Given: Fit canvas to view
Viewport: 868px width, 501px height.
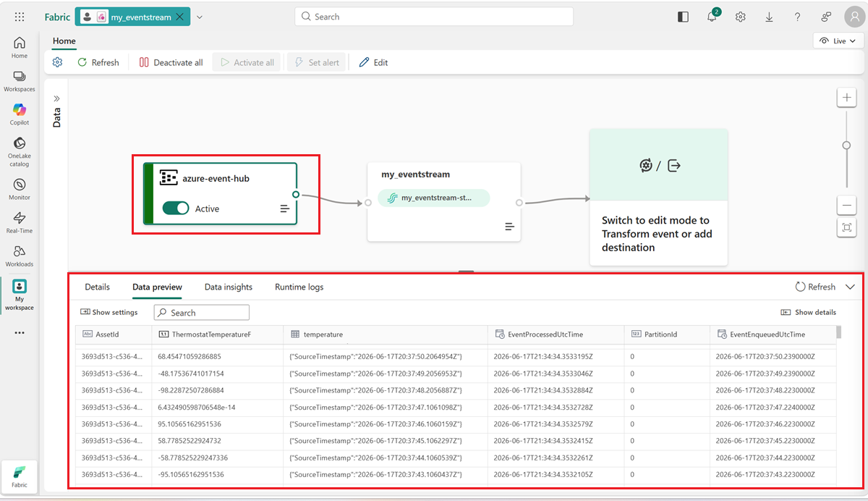Looking at the screenshot, I should coord(846,227).
